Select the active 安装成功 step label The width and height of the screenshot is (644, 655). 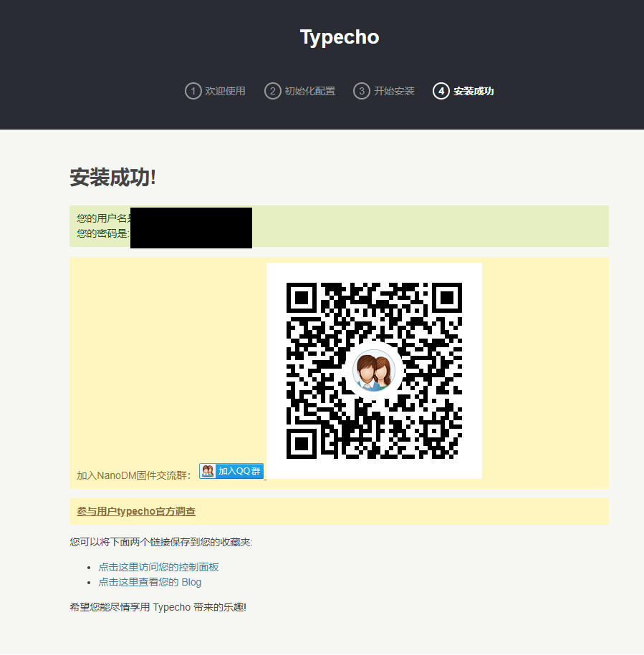(474, 91)
